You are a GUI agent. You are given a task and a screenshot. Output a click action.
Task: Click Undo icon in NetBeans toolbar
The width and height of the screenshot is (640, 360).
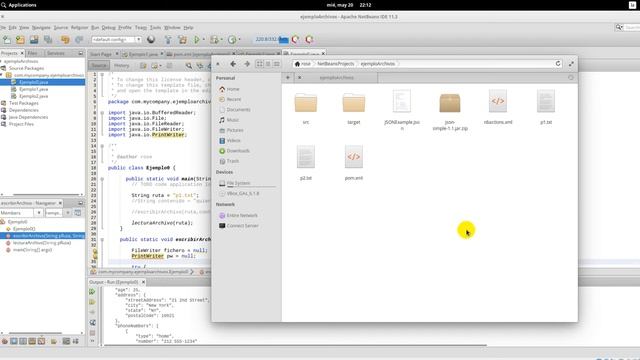tap(65, 40)
